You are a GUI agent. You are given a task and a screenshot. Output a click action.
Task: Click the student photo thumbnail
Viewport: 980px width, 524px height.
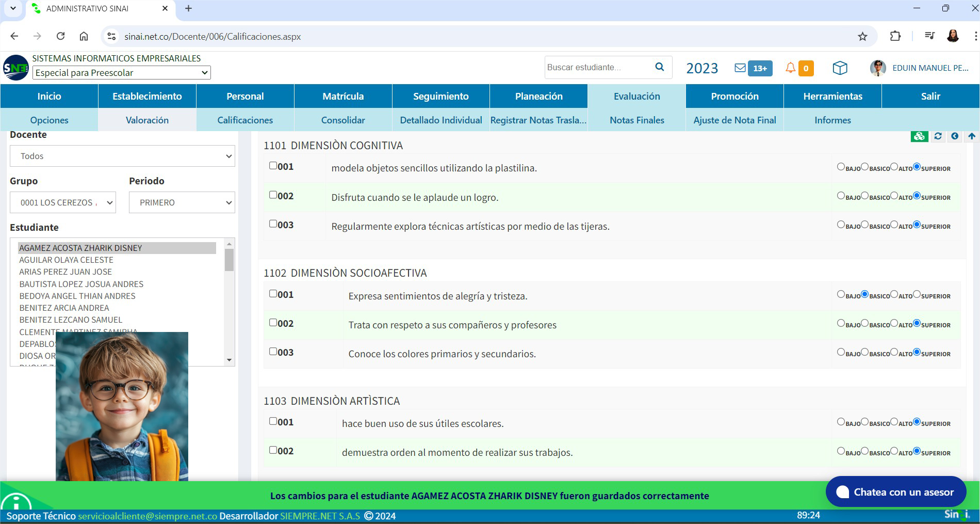[122, 406]
